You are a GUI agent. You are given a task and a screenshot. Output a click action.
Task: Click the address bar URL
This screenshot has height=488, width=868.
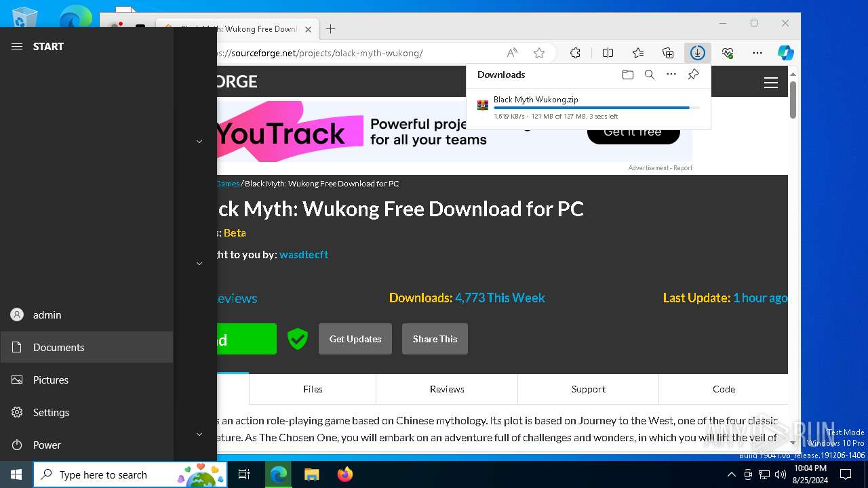(x=319, y=53)
